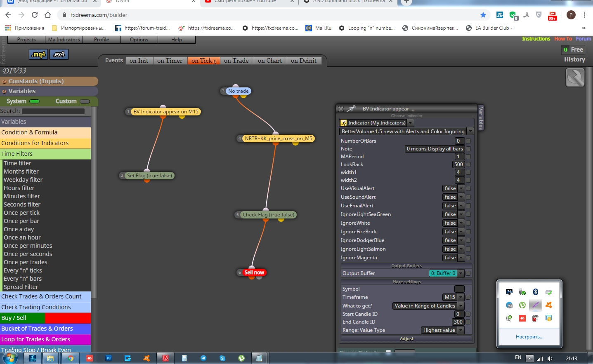The image size is (593, 364).
Task: Toggle the System blocks switch
Action: [35, 101]
